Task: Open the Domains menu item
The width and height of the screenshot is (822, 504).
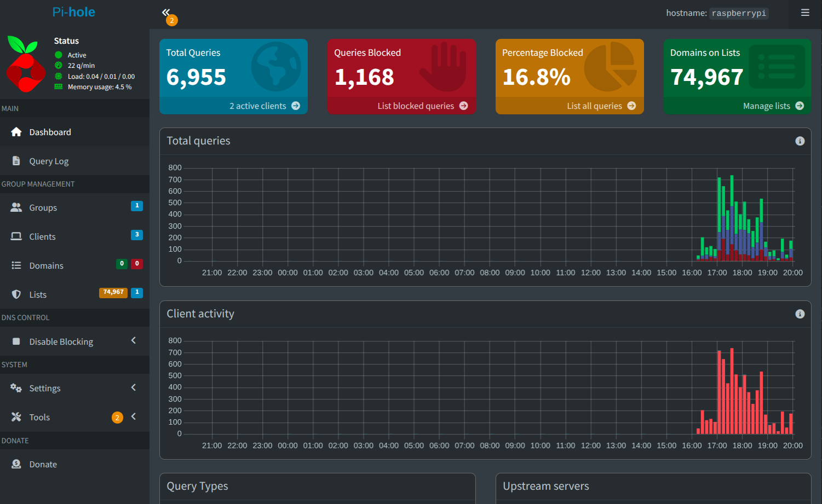Action: (x=46, y=266)
